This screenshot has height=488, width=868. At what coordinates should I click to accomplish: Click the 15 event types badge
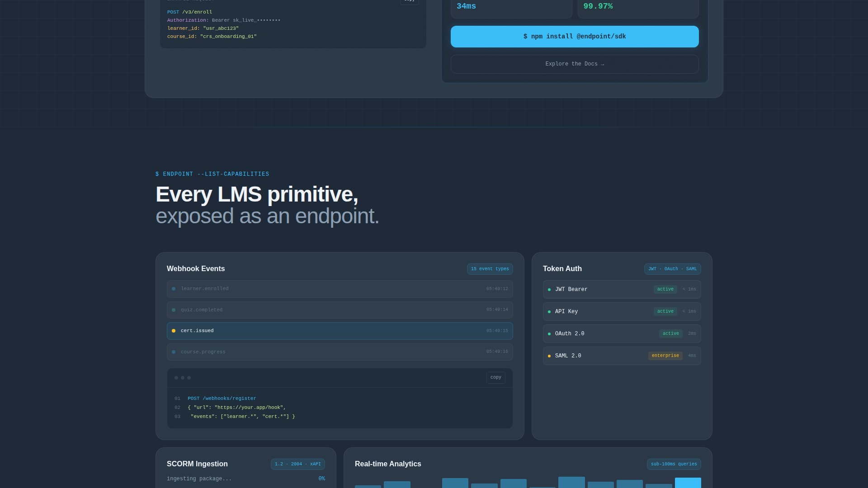(490, 269)
